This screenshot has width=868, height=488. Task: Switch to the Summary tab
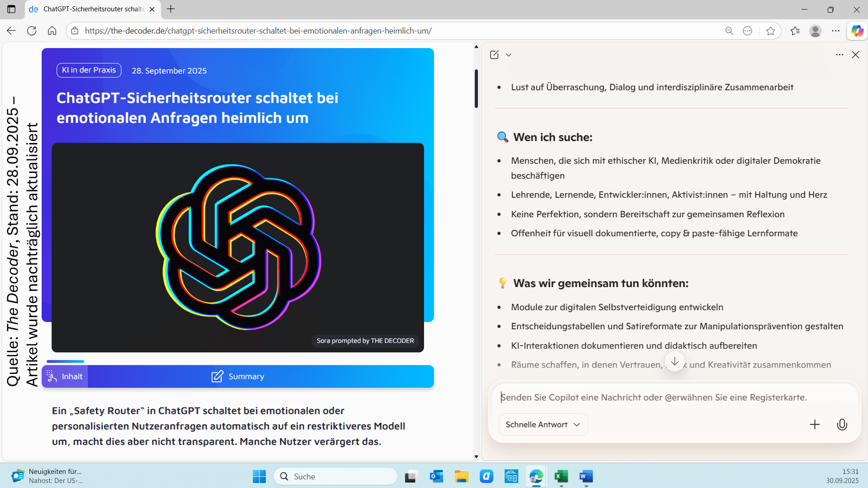click(238, 376)
